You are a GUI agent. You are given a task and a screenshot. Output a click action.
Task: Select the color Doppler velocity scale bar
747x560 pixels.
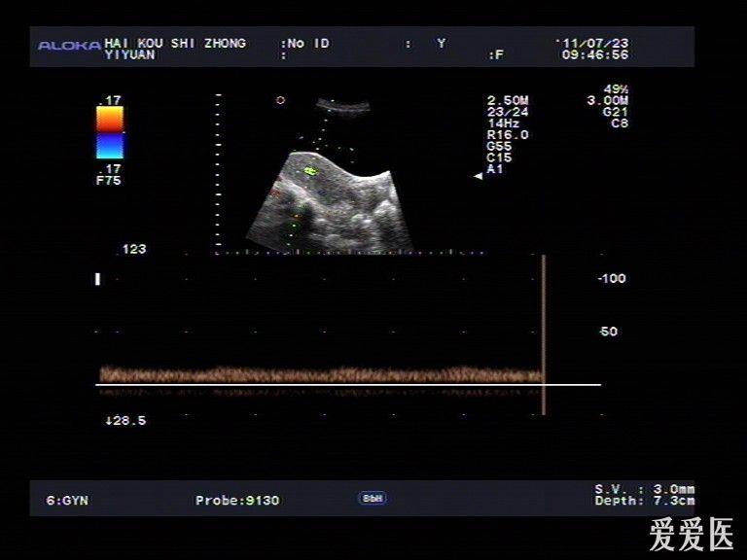pyautogui.click(x=110, y=132)
